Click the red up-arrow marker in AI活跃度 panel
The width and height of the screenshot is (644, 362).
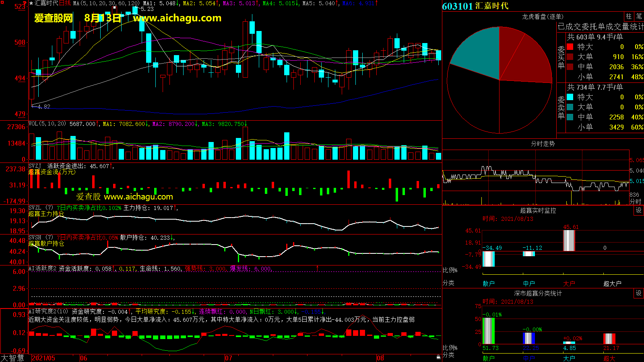click(317, 268)
